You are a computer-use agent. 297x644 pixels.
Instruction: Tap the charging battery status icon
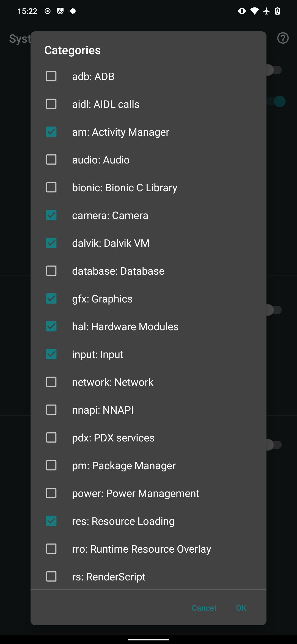click(x=277, y=11)
